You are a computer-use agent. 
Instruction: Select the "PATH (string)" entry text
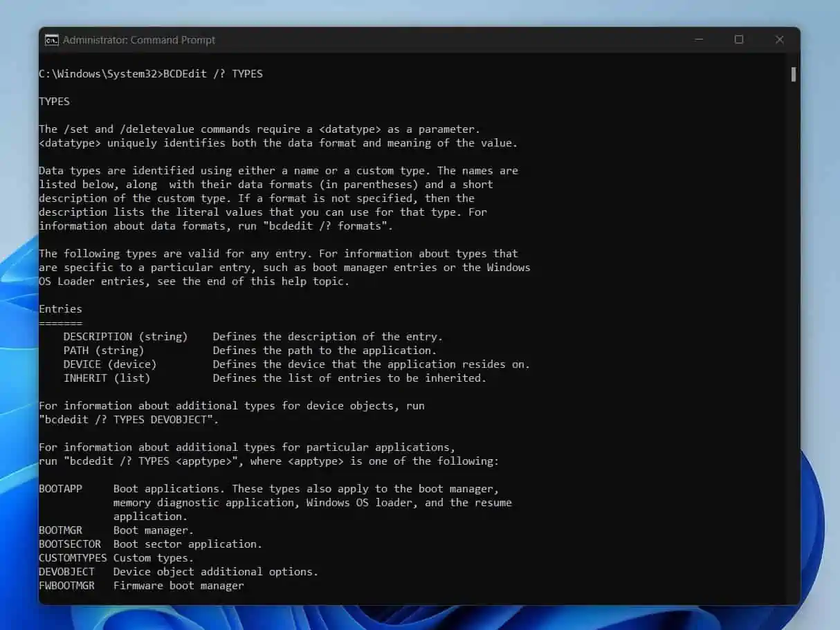point(104,351)
